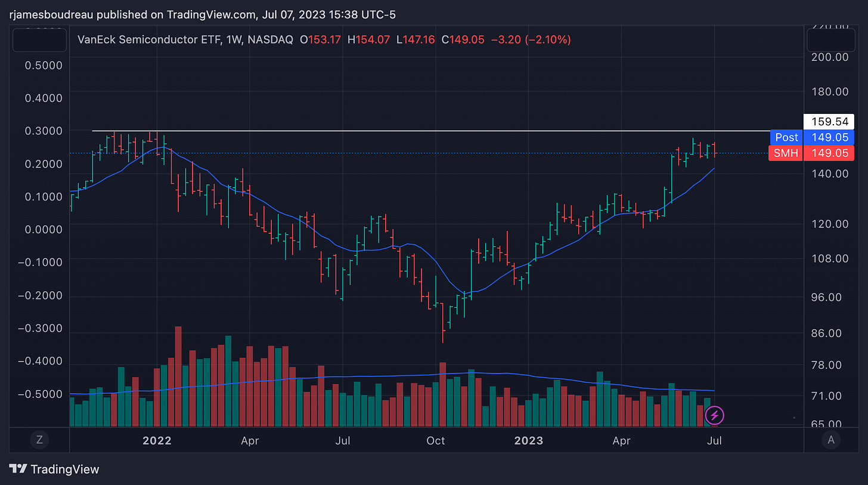The image size is (868, 485).
Task: Click the −0.5000 left scale value
Action: click(40, 394)
